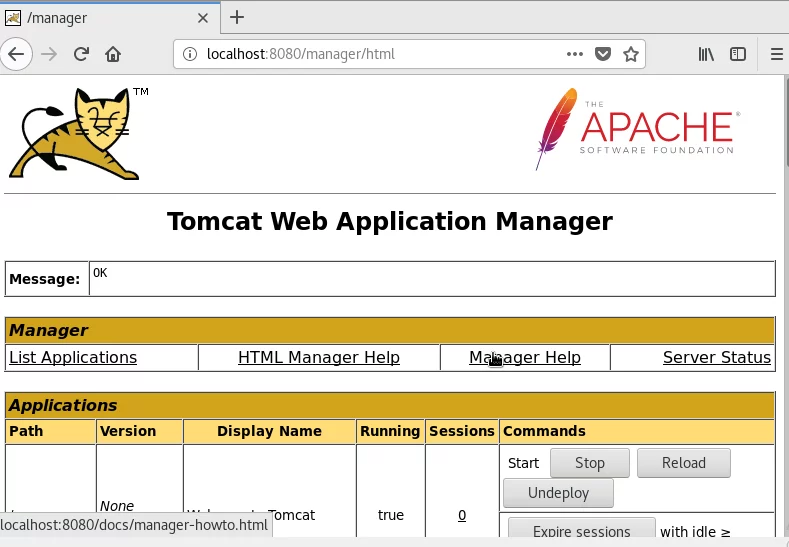789x547 pixels.
Task: Open the List Applications link
Action: click(73, 357)
